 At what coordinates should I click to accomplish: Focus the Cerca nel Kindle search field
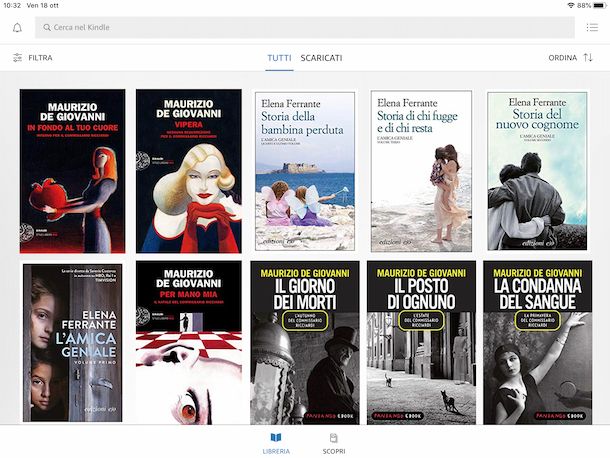click(x=305, y=27)
